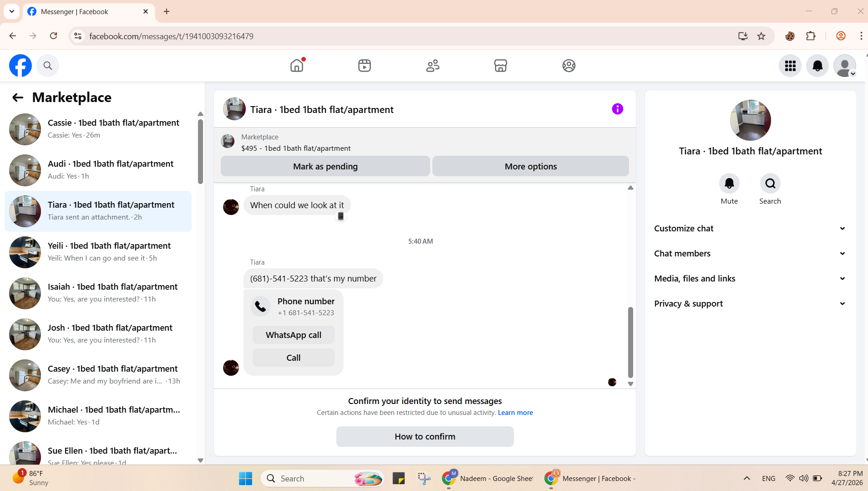Click Windows taskbar Search box
Screen dimensions: 868x491
323,478
